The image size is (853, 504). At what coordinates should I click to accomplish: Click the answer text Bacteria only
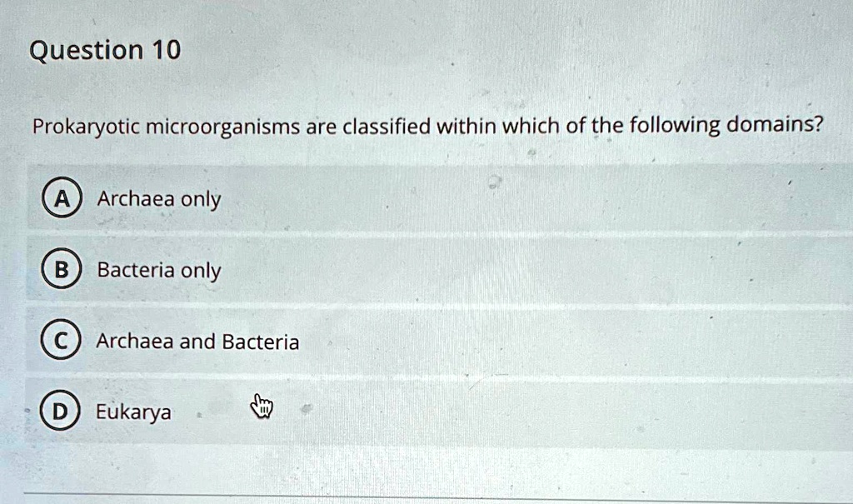160,269
